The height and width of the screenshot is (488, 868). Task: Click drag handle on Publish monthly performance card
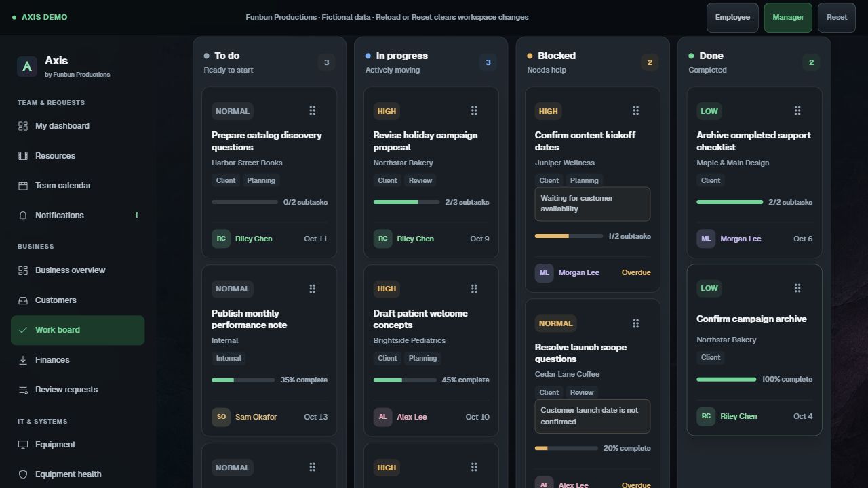click(313, 289)
